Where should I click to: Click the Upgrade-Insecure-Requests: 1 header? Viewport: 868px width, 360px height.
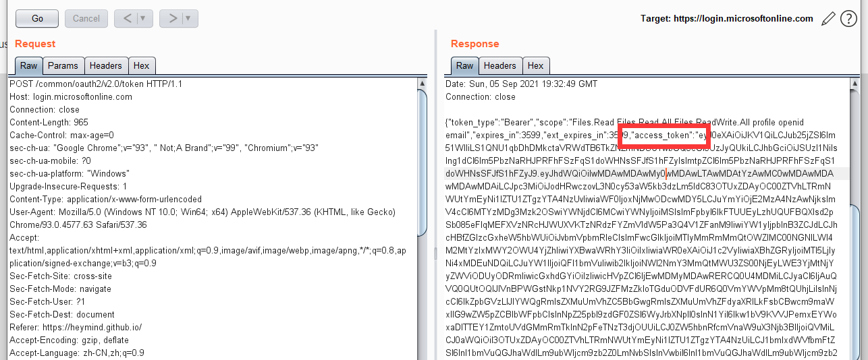(x=68, y=186)
